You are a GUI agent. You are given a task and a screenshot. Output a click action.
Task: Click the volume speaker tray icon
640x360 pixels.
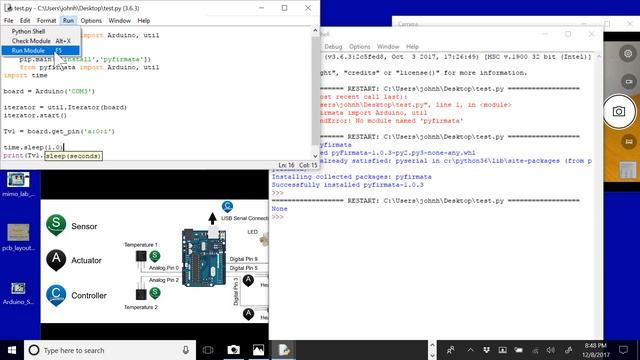coord(551,350)
